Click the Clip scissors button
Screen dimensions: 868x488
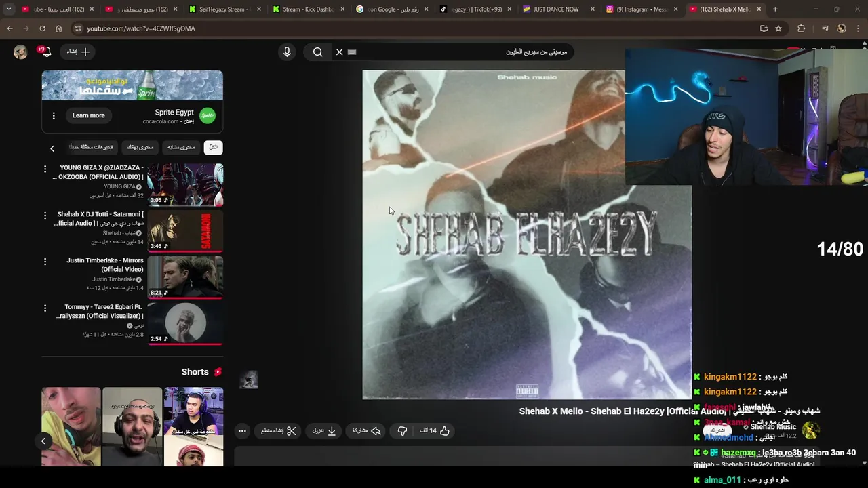coord(279,430)
